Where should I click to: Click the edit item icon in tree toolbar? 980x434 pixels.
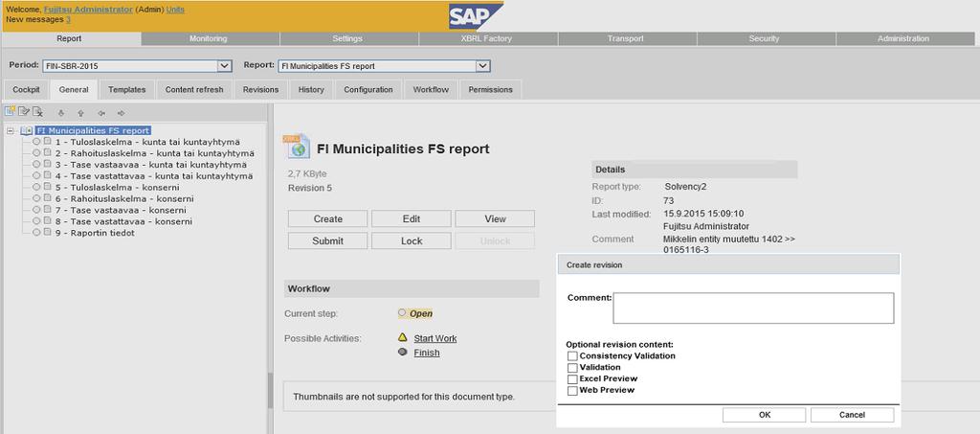pyautogui.click(x=24, y=112)
